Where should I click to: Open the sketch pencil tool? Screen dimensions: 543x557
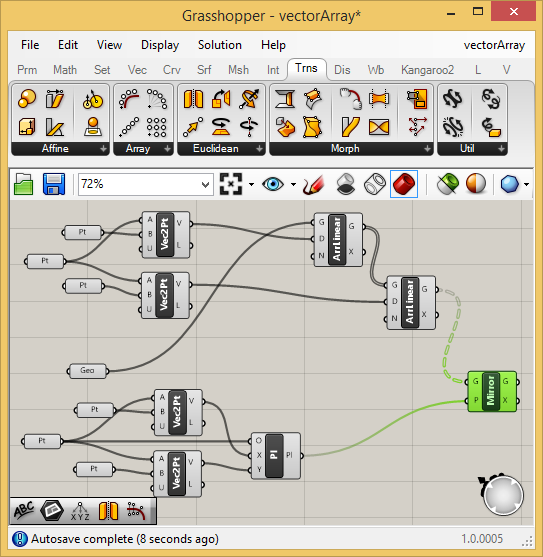pos(314,184)
